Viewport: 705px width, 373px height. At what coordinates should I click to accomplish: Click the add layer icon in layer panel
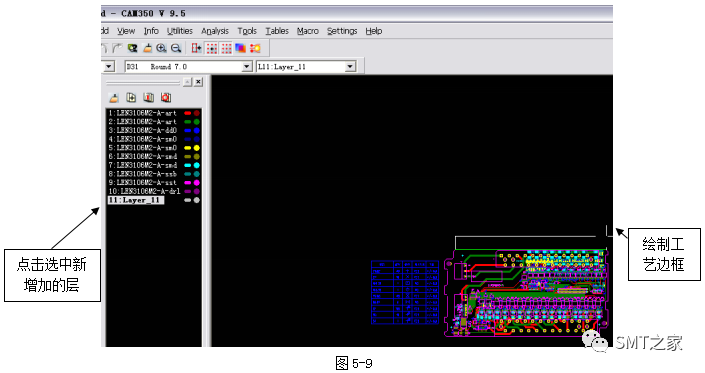point(131,98)
